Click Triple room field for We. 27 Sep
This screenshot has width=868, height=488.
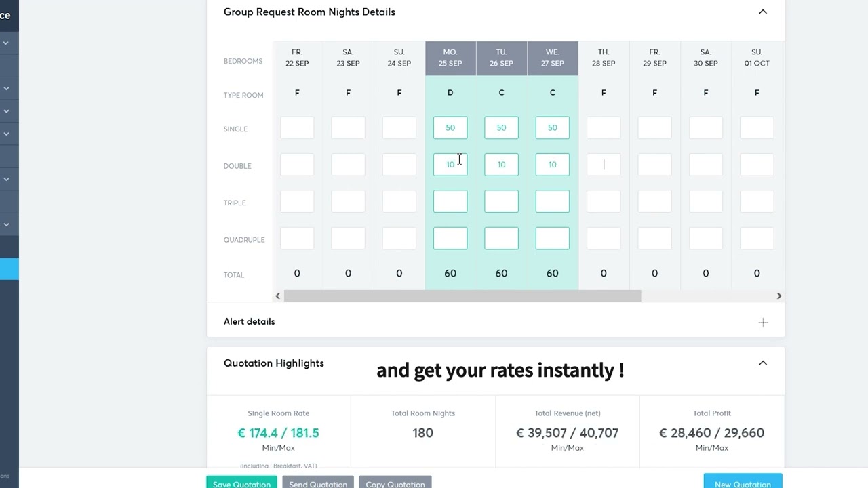(x=553, y=201)
